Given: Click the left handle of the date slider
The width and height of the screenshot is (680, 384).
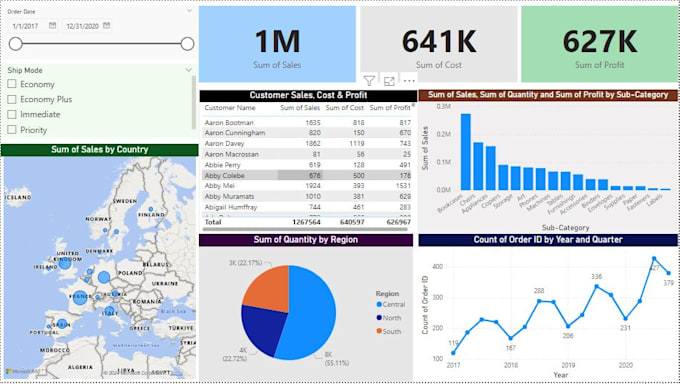Looking at the screenshot, I should click(16, 43).
